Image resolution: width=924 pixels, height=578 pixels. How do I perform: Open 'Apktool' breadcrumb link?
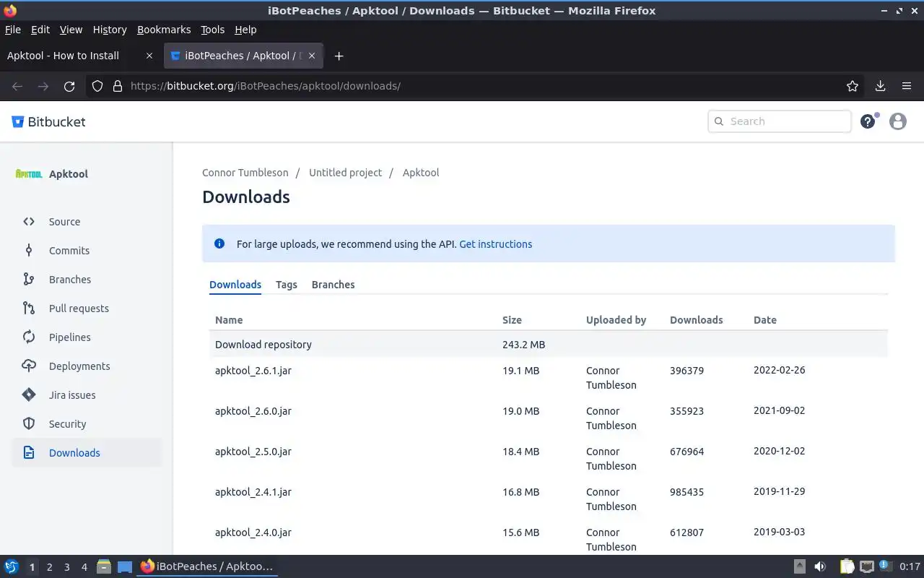[421, 173]
